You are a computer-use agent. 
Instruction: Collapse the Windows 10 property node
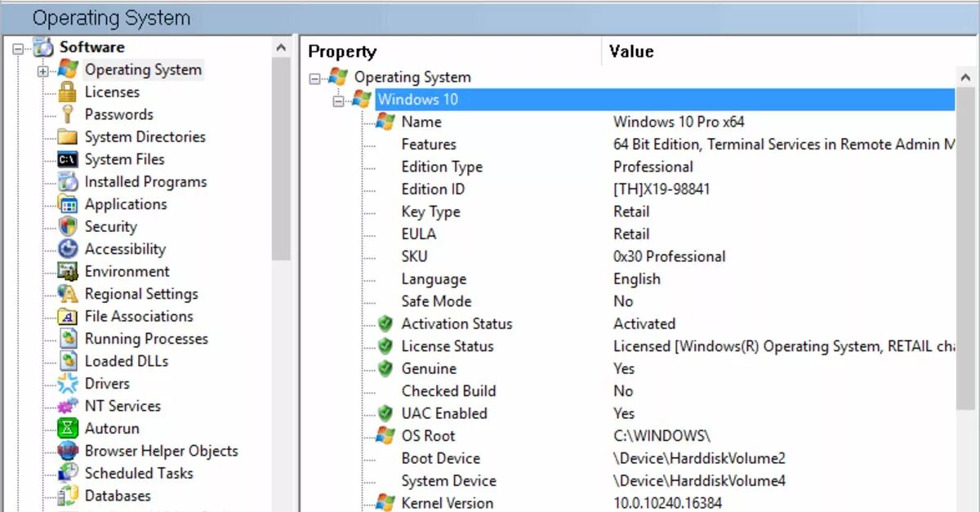[339, 100]
